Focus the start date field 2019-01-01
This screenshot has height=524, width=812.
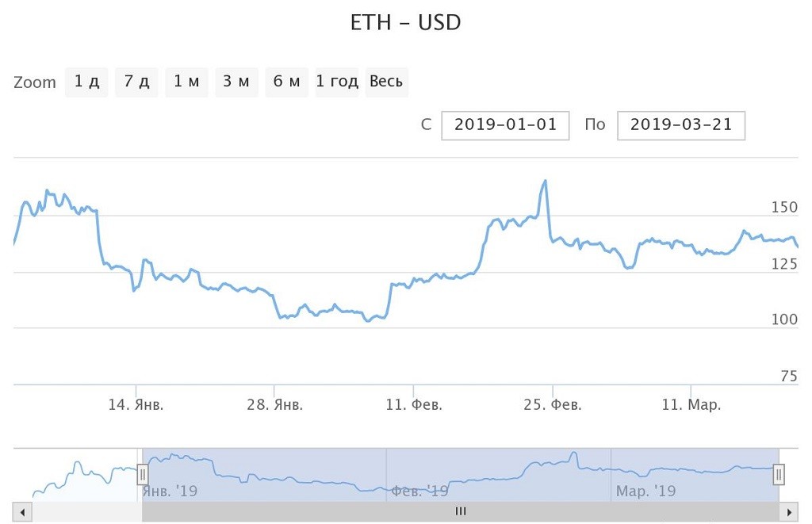[x=505, y=124]
